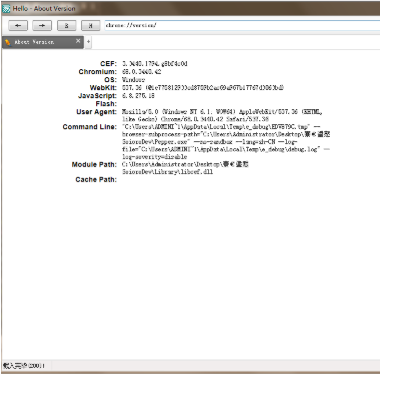
Task: Click the 'WebKit:' label
Action: tap(103, 88)
